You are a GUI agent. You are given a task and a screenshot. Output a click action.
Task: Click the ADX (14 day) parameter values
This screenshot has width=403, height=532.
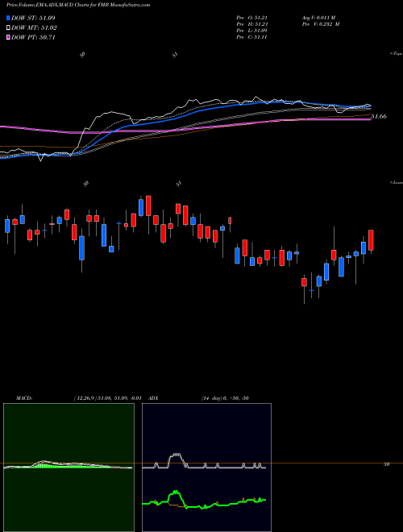pos(225,398)
